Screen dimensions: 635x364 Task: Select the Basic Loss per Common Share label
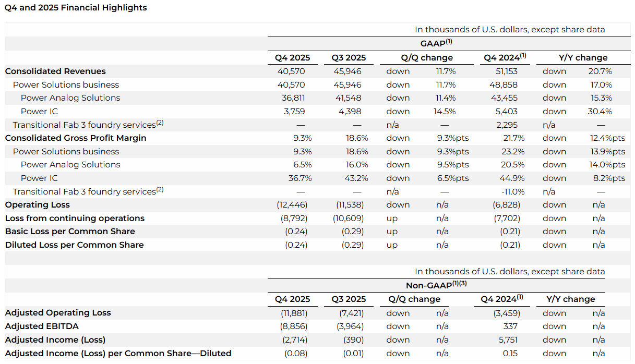[70, 232]
